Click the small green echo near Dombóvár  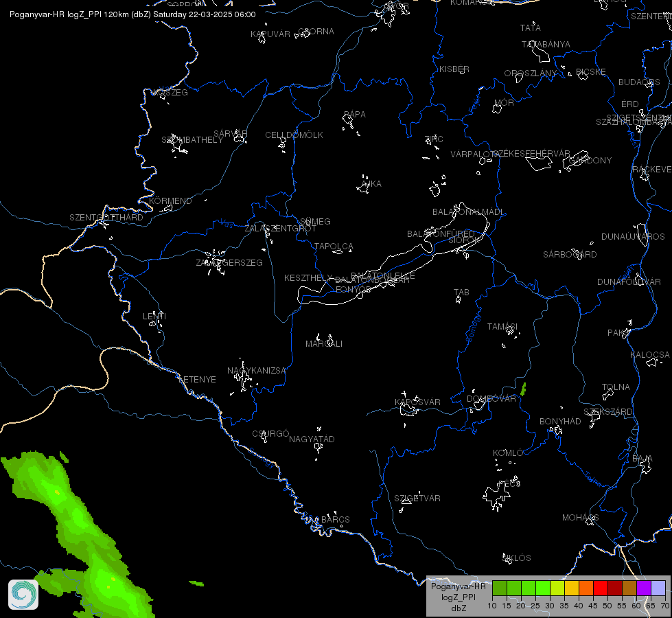[523, 389]
